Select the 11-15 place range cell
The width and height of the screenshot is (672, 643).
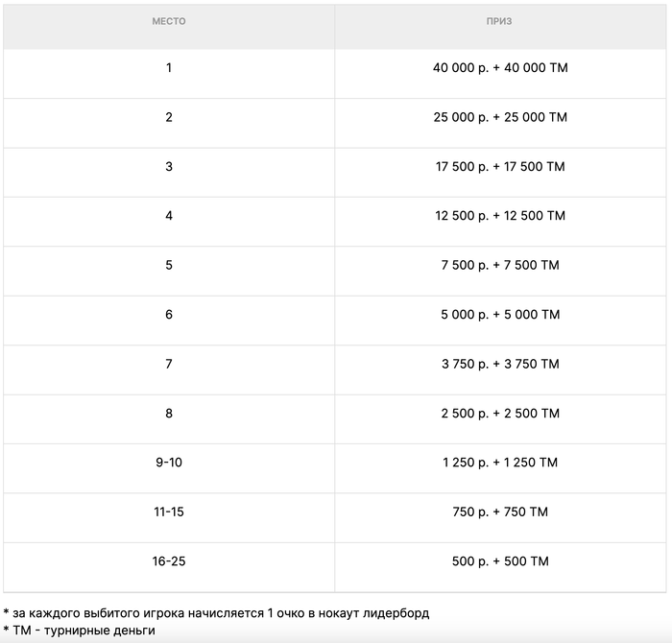click(169, 512)
